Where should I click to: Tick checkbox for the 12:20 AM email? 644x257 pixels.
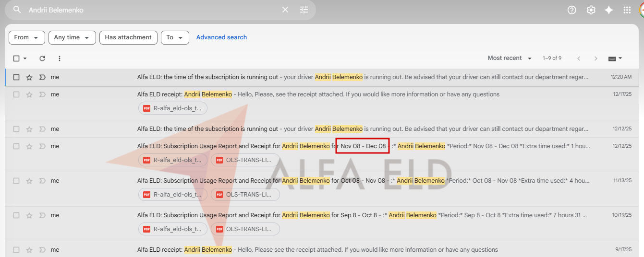(x=16, y=77)
